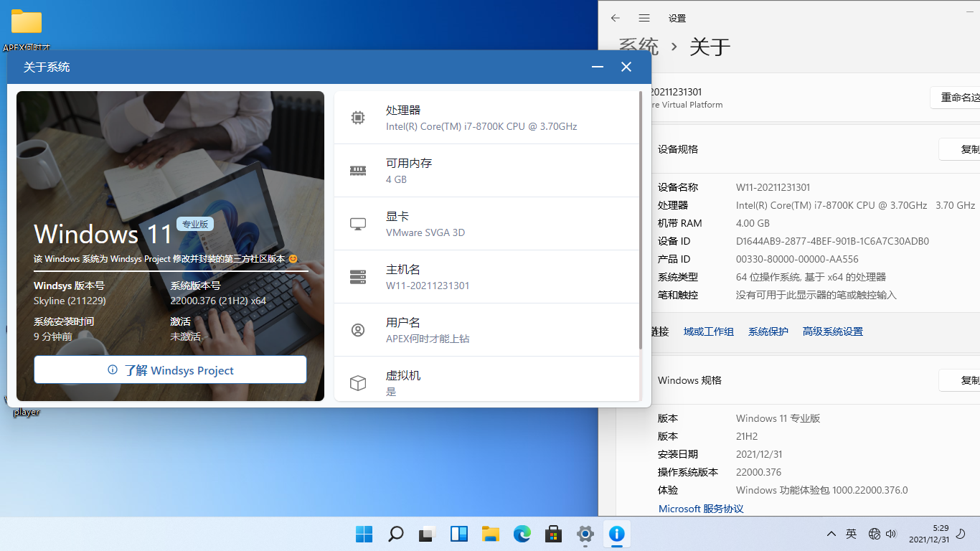Open Microsoft Store from taskbar
The width and height of the screenshot is (980, 551).
point(553,534)
